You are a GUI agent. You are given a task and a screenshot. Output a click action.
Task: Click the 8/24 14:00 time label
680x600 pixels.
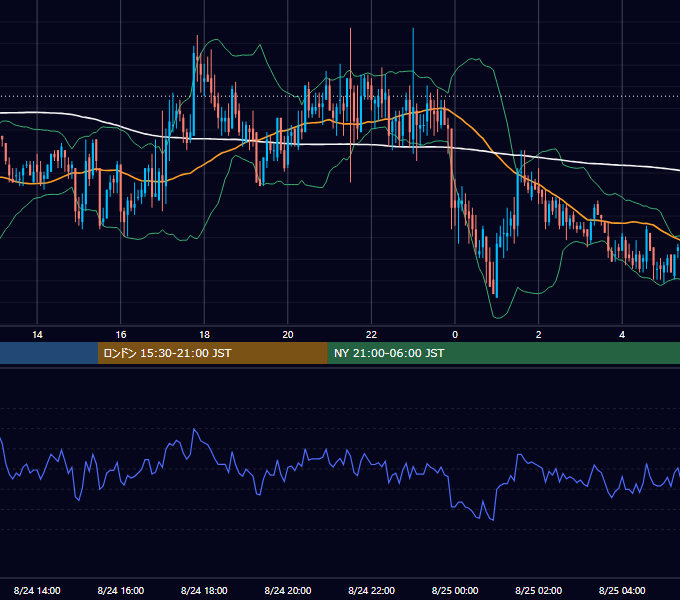[37, 590]
